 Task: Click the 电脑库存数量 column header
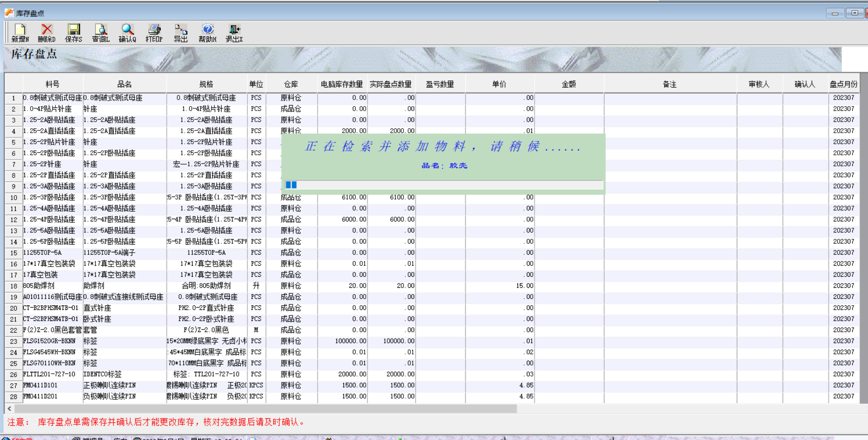click(342, 84)
